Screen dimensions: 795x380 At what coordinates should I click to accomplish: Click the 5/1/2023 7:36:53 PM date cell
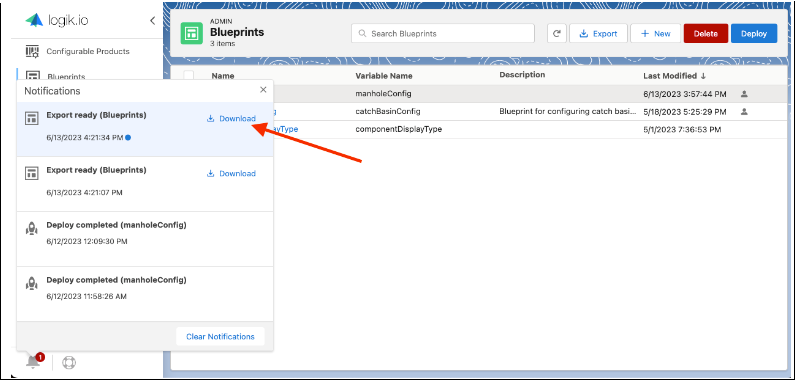pos(682,129)
